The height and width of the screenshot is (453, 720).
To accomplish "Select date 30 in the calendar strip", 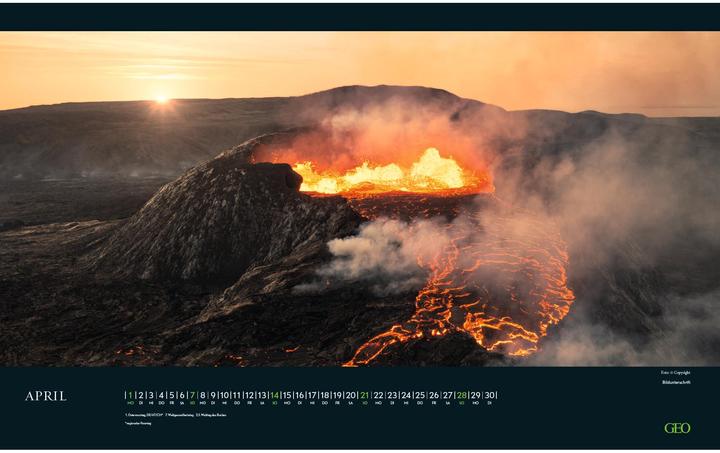I will click(x=490, y=395).
